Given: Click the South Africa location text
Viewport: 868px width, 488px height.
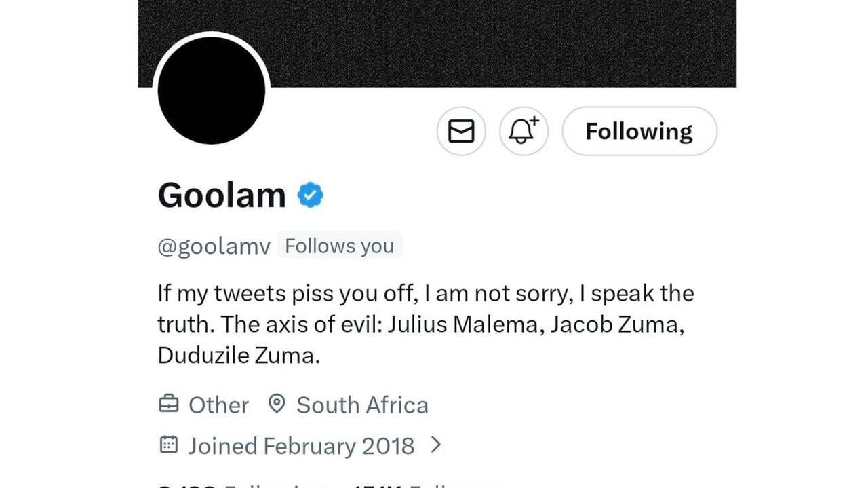Looking at the screenshot, I should 362,405.
